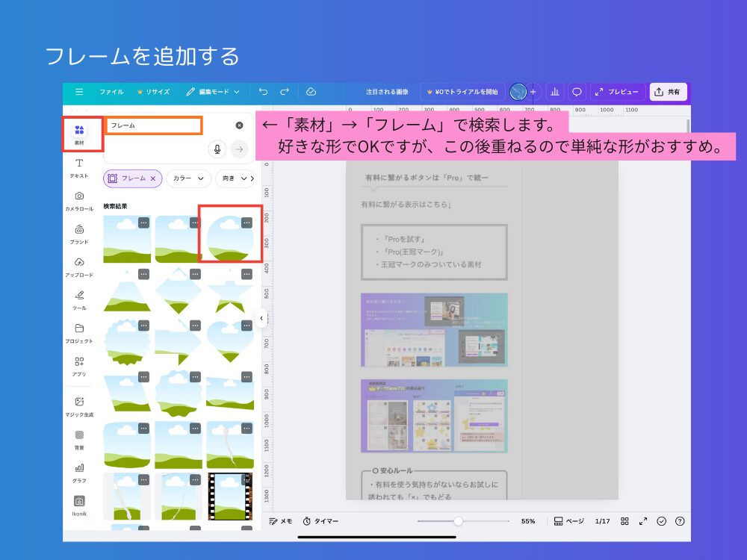Select the アップロード sidebar icon
747x560 pixels.
pos(80,267)
